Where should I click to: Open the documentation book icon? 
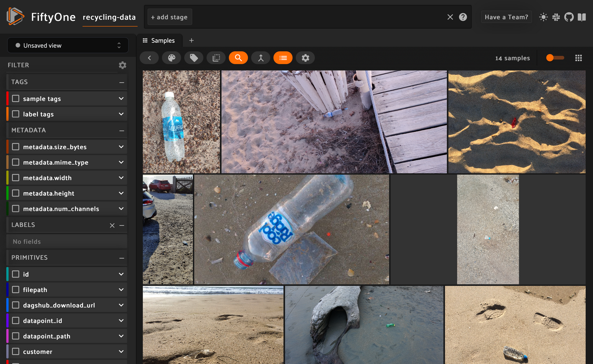click(x=582, y=17)
